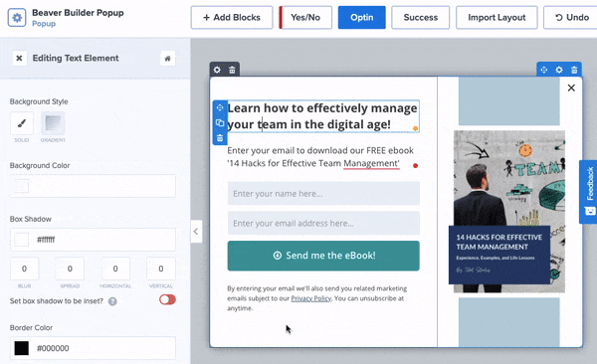Click the black Border Color swatch
Viewport: 597px width, 364px height.
point(22,348)
